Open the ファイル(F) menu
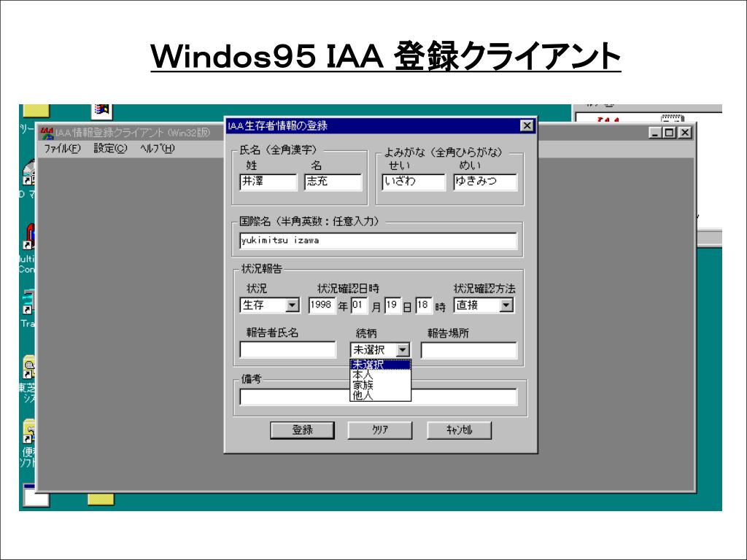Screen dimensions: 747x560 (63, 149)
